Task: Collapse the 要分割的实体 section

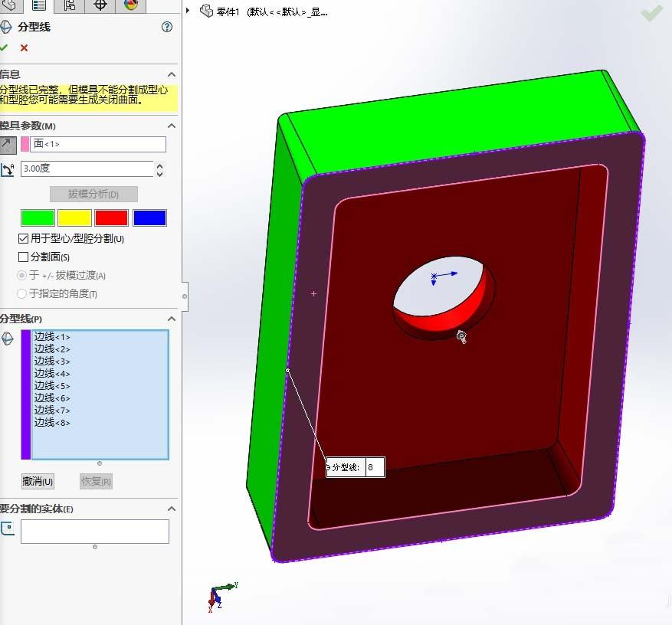Action: pyautogui.click(x=172, y=509)
